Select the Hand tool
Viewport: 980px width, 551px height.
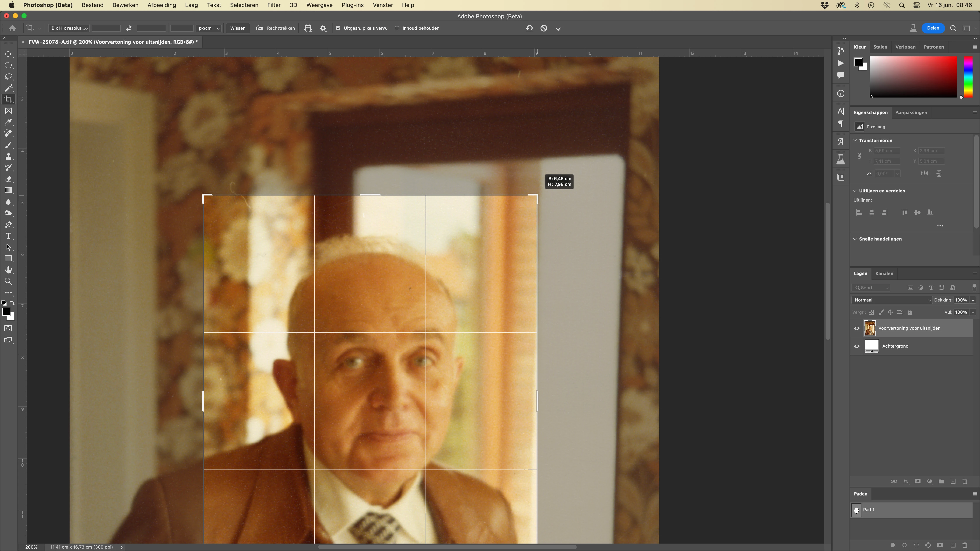coord(8,270)
